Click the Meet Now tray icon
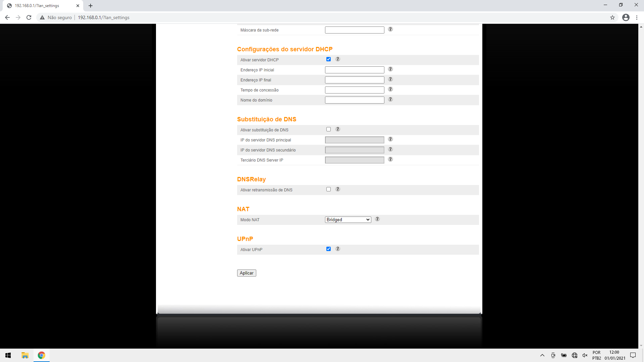This screenshot has height=362, width=644. click(553, 355)
